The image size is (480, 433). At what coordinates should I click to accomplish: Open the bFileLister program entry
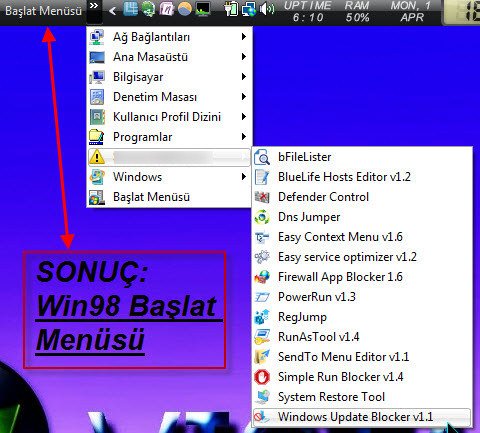pos(362,157)
